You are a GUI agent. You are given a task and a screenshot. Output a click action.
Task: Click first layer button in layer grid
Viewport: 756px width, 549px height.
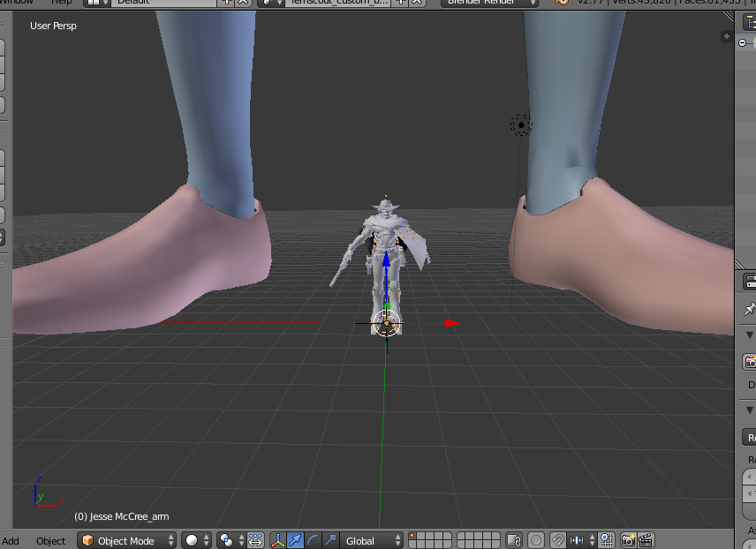point(412,537)
